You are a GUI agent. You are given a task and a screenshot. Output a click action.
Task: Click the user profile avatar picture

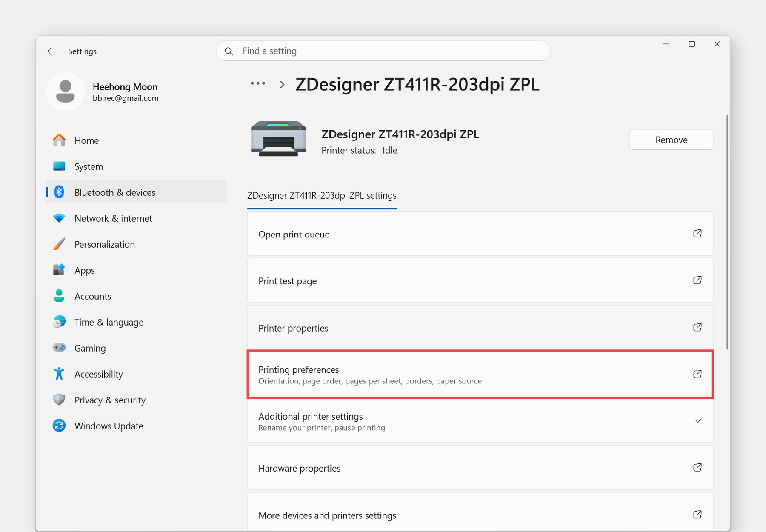[x=66, y=92]
